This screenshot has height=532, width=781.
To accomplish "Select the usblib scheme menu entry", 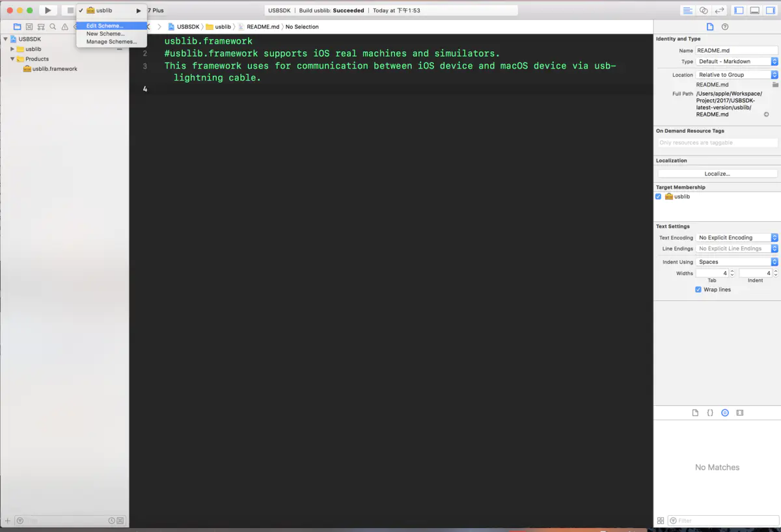I will coord(111,10).
